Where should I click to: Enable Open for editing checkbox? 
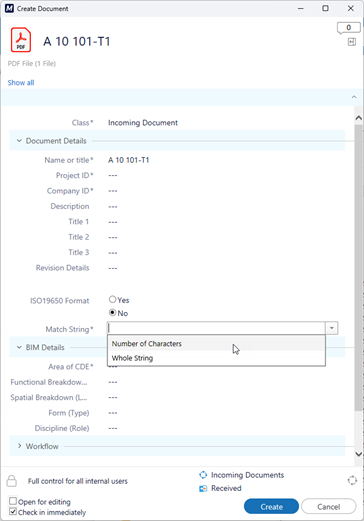[13, 501]
